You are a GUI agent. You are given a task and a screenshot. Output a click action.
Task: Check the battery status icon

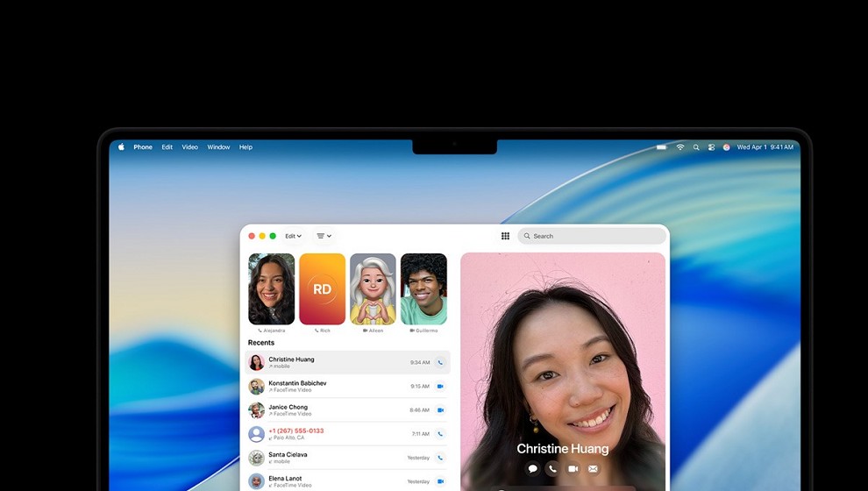coord(662,147)
